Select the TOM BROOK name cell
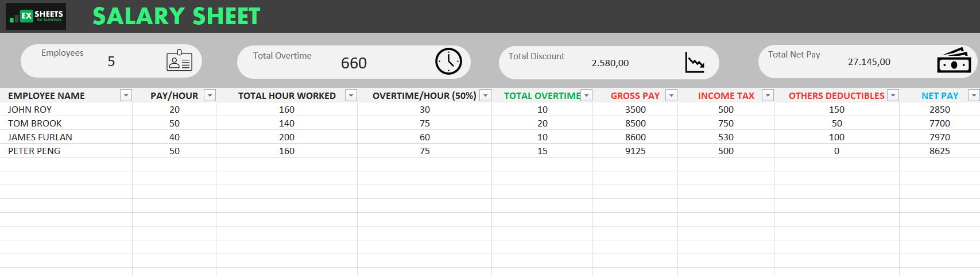Viewport: 980px width, 276px height. coord(66,123)
